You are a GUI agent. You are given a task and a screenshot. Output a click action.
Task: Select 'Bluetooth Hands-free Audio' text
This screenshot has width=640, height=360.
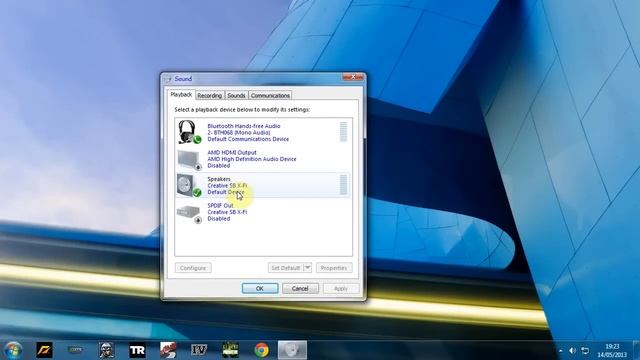[244, 126]
